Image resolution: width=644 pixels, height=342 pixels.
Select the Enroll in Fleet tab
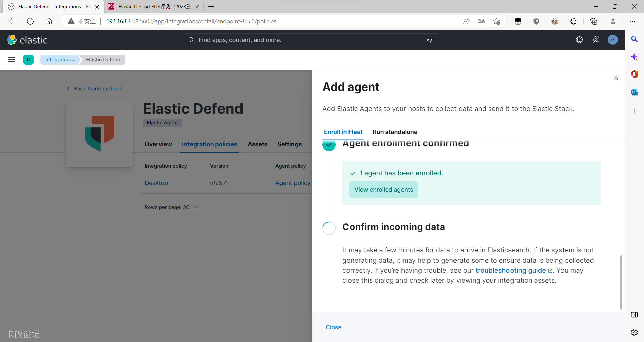click(343, 132)
